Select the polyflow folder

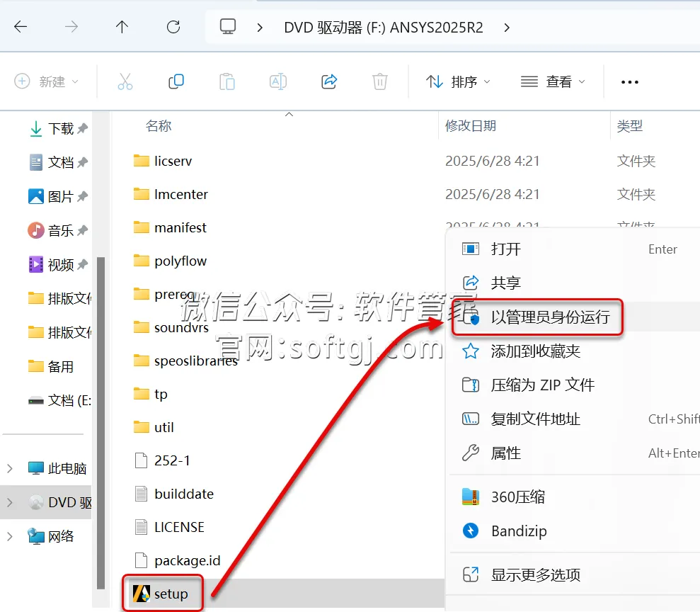click(170, 261)
